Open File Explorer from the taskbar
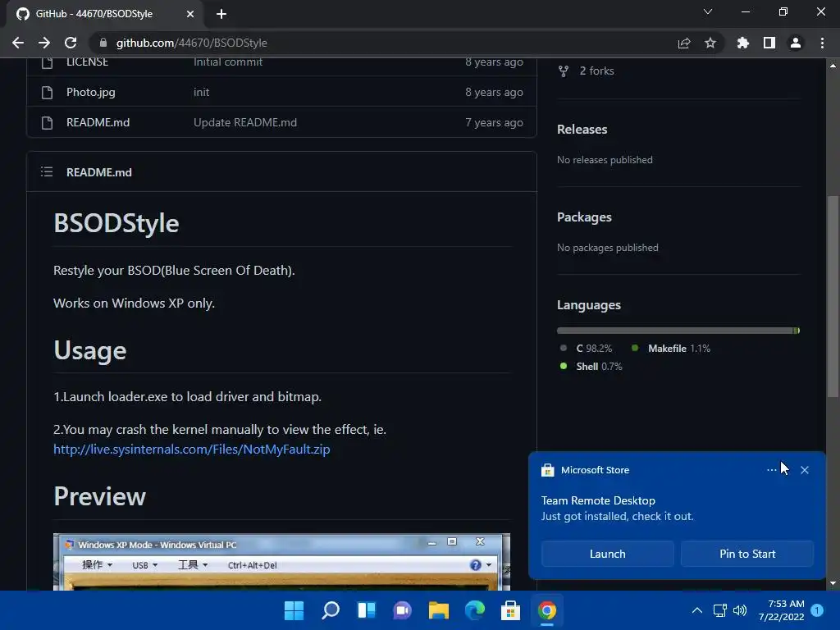The width and height of the screenshot is (840, 630). click(x=439, y=610)
